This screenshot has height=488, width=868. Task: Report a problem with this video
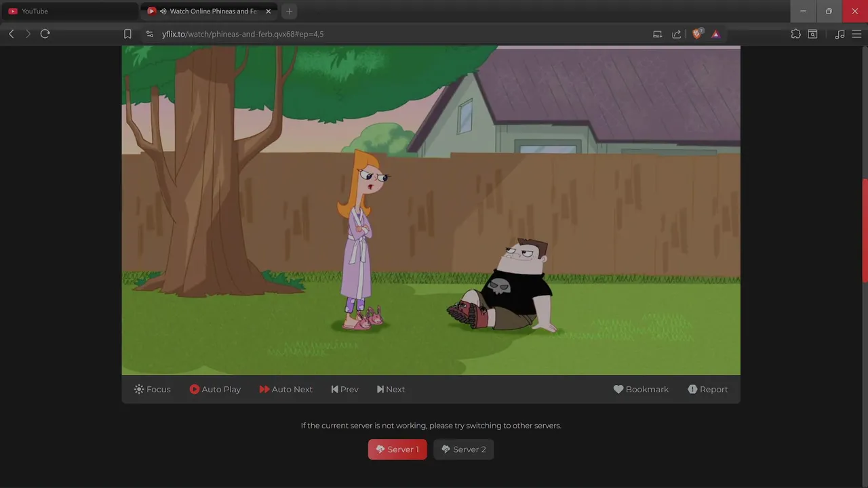pos(708,389)
